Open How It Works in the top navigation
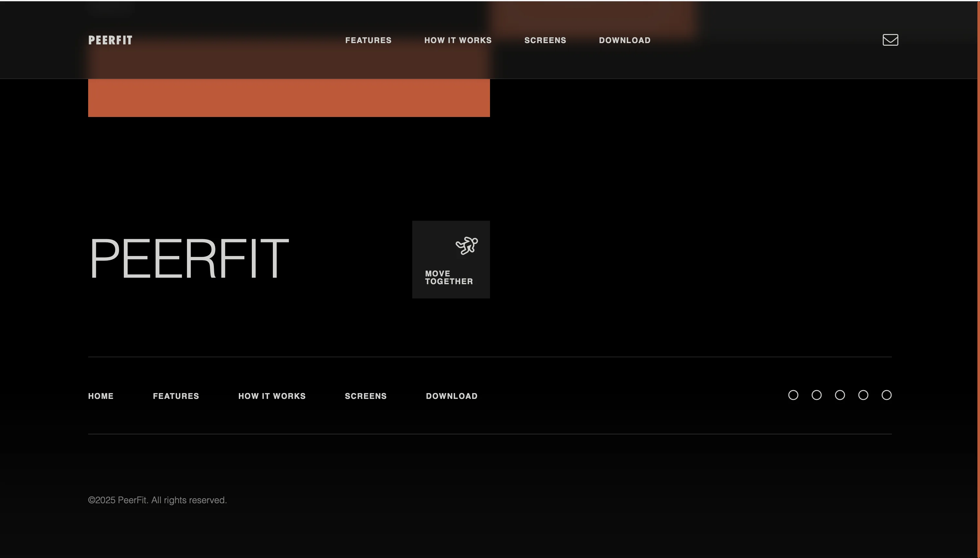The height and width of the screenshot is (558, 980). click(458, 40)
